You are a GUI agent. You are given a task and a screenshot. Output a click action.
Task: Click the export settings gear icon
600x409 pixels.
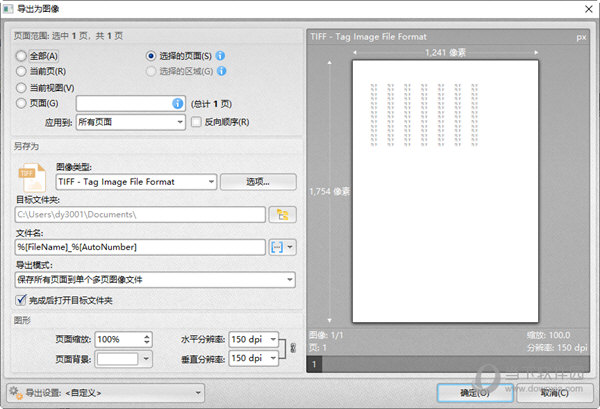16,393
